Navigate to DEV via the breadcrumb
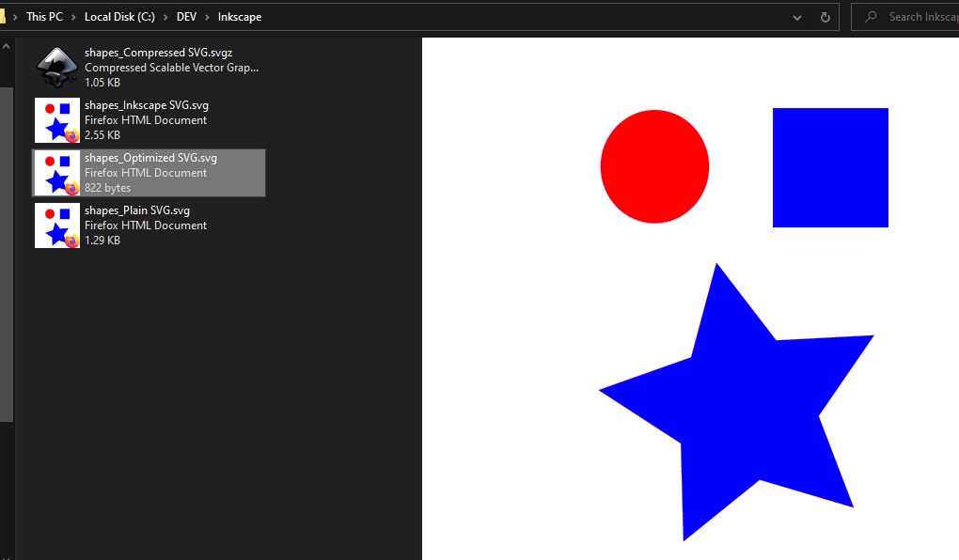Image resolution: width=959 pixels, height=560 pixels. [x=185, y=16]
